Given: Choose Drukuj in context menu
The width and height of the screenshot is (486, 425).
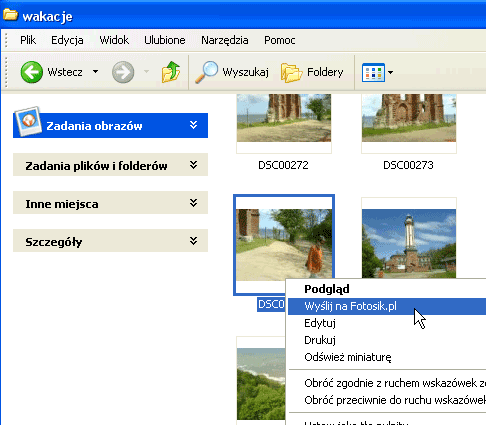Looking at the screenshot, I should pyautogui.click(x=387, y=340).
